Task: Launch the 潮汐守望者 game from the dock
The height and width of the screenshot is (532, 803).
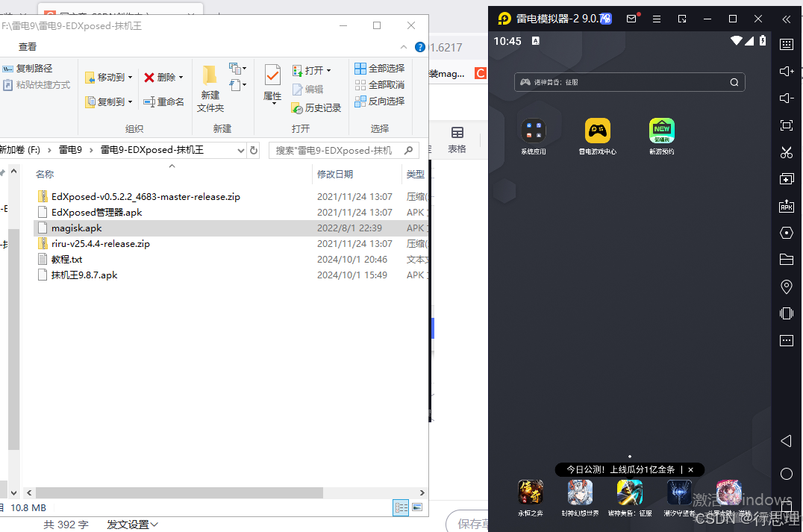Action: click(x=680, y=498)
